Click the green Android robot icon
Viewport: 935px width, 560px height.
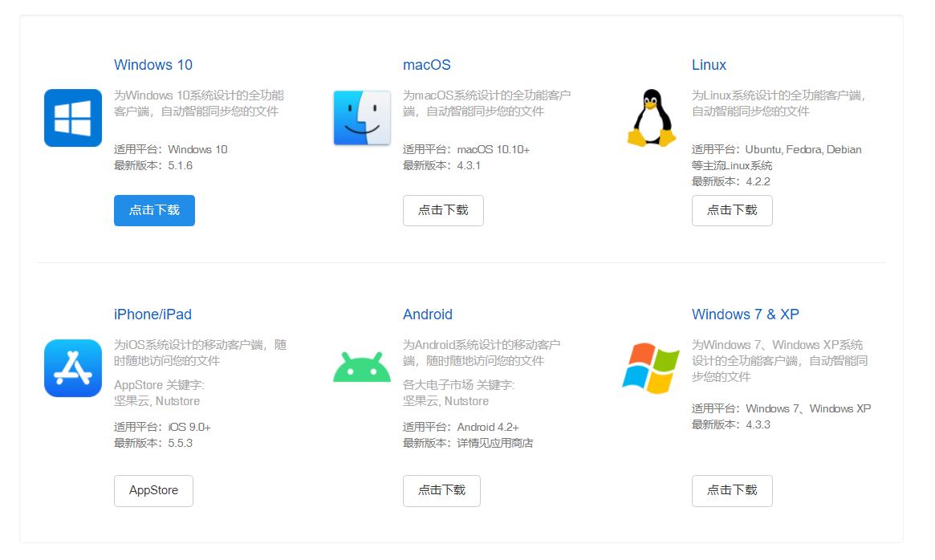[x=362, y=367]
